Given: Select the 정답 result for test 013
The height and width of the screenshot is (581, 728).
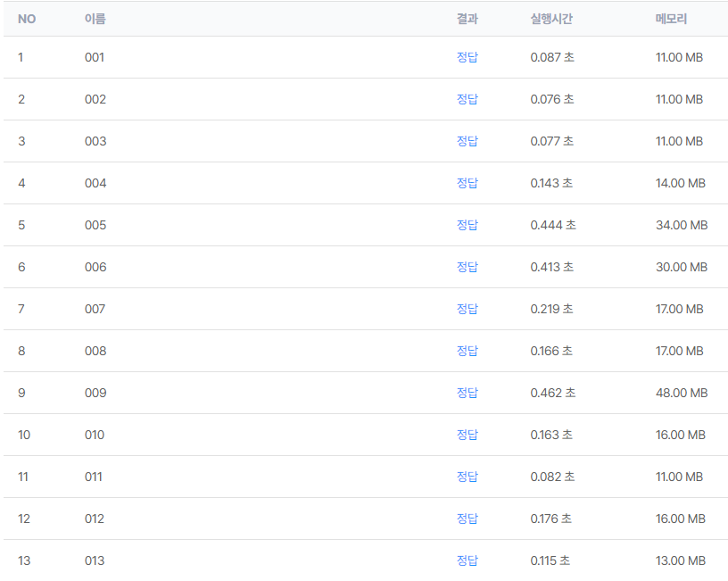Looking at the screenshot, I should (467, 560).
